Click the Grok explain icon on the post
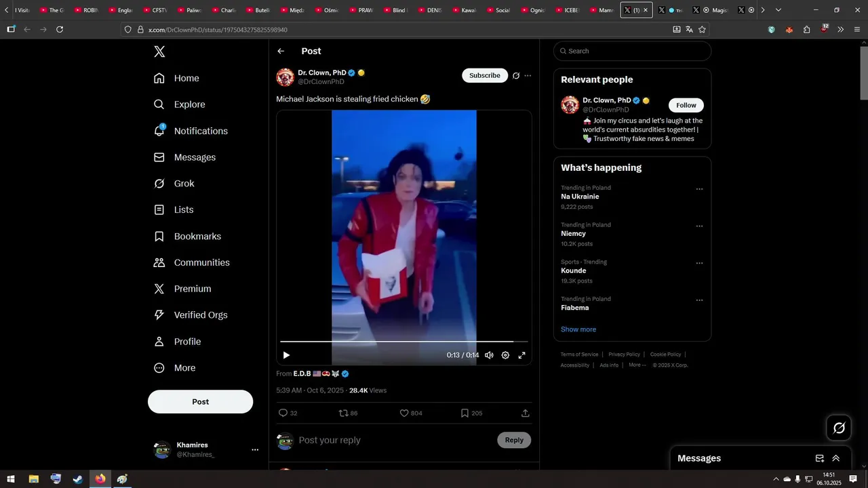 click(x=516, y=76)
